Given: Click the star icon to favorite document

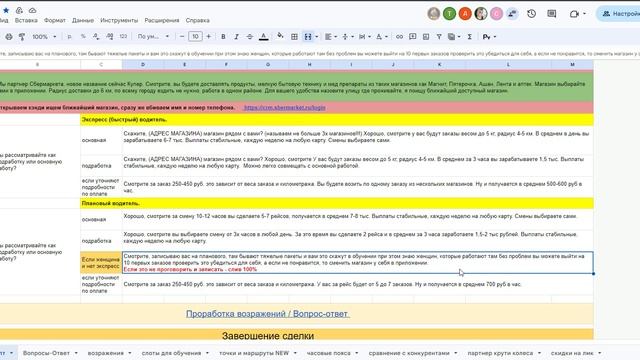Looking at the screenshot, I should pos(6,10).
